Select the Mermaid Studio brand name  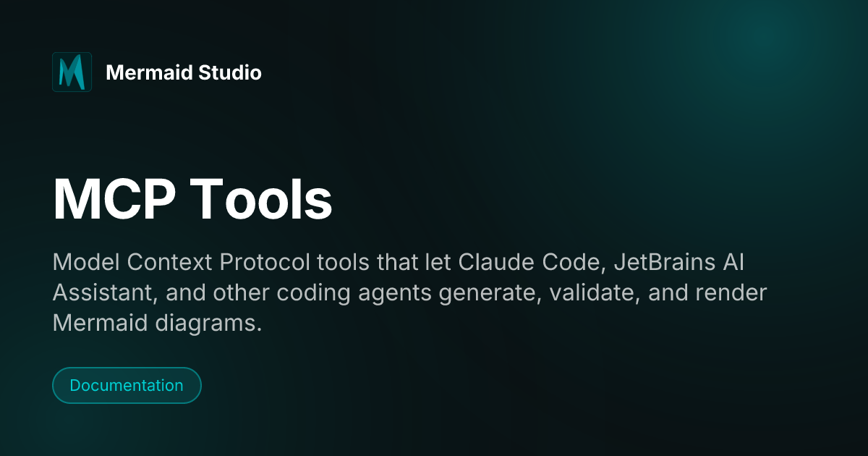click(x=184, y=72)
